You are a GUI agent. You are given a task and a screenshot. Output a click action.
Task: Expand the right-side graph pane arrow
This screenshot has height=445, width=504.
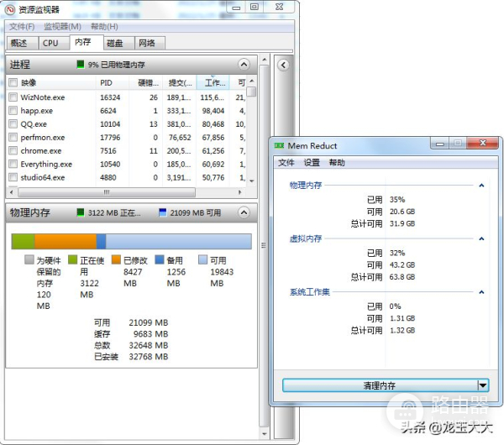click(283, 65)
